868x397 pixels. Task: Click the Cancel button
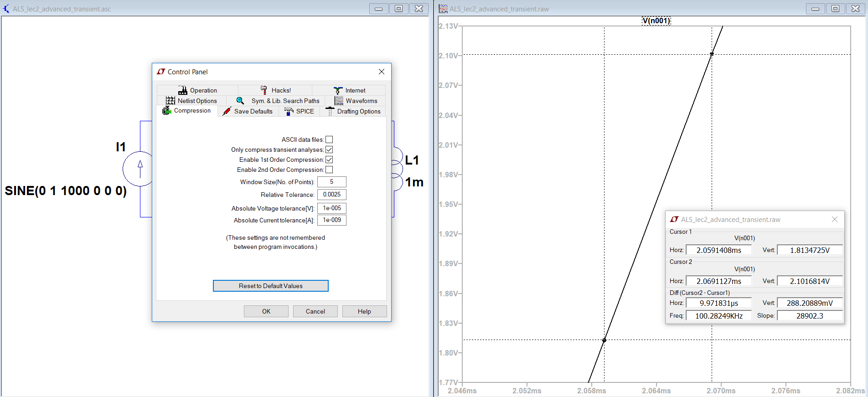point(315,311)
